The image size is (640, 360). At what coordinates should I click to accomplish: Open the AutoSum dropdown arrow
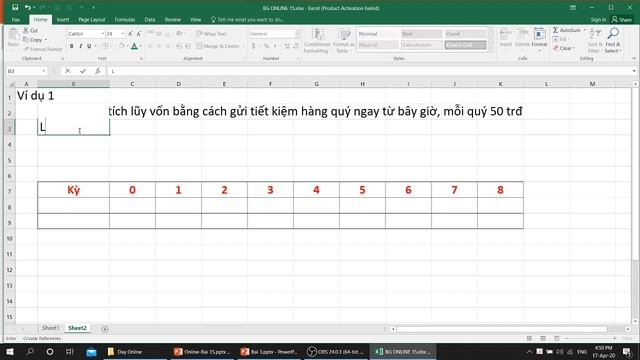[584, 30]
